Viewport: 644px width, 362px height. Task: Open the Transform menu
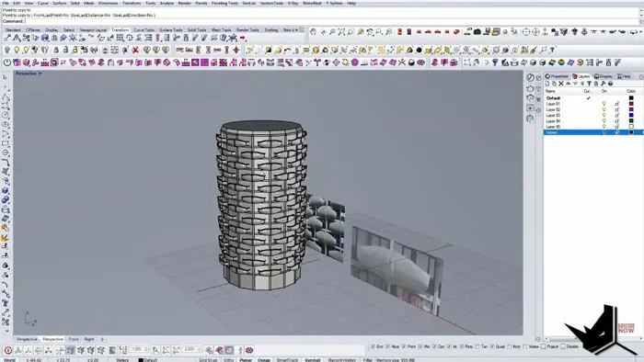tap(132, 3)
